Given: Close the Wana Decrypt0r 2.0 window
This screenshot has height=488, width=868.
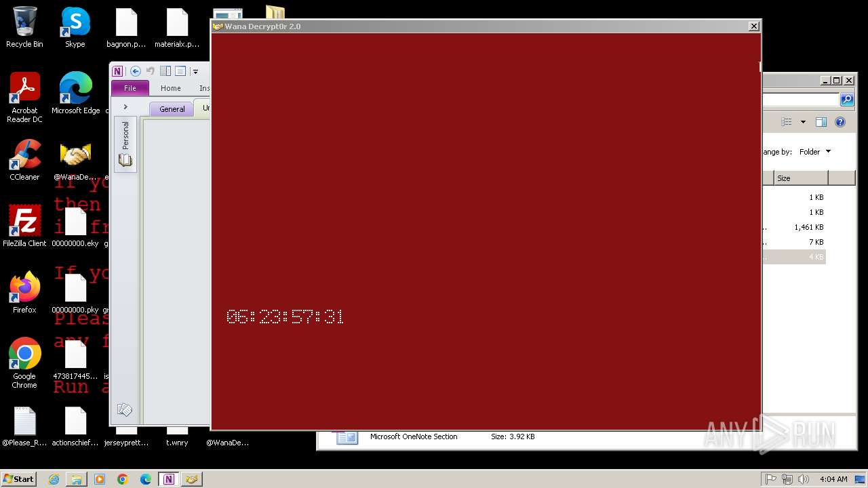Looking at the screenshot, I should pos(753,26).
